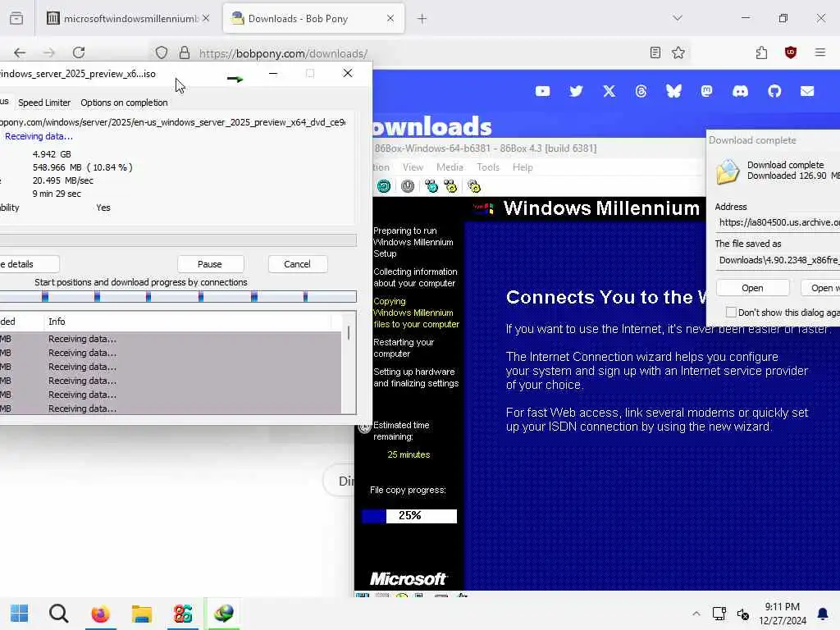Reload the current page
Screen dimensions: 840x630
pos(79,52)
